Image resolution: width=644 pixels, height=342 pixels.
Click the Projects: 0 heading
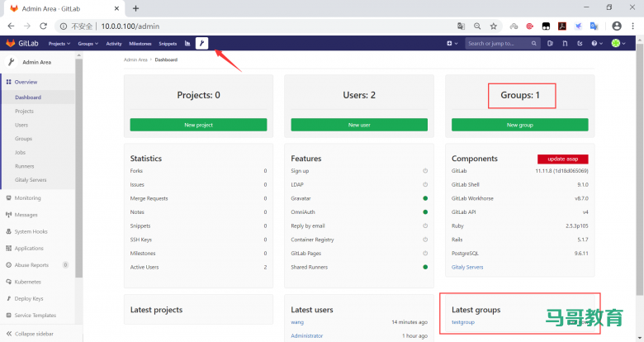tap(198, 95)
